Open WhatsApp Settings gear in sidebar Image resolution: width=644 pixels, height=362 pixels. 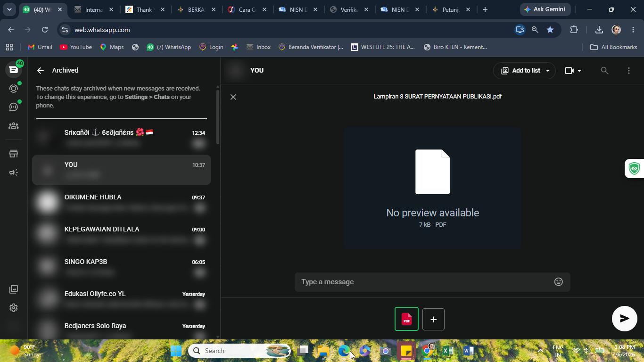(14, 308)
